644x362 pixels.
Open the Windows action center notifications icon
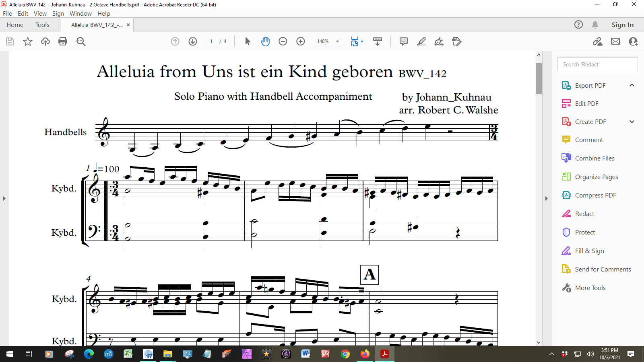(631, 354)
